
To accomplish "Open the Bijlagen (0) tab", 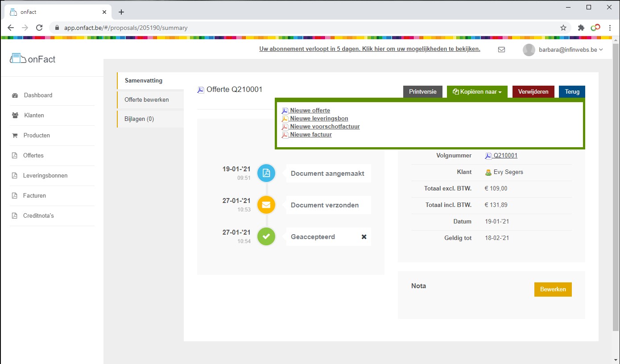I will [139, 119].
